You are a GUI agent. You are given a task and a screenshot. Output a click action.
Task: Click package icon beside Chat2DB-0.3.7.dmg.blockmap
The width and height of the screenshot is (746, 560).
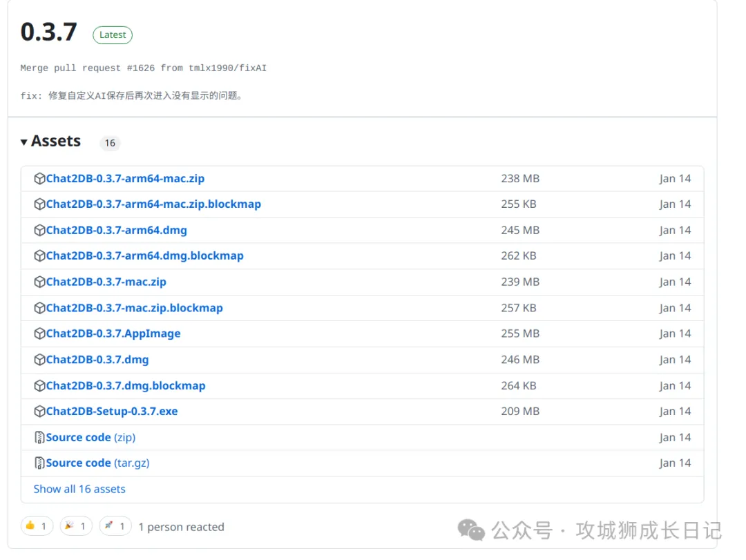(39, 386)
